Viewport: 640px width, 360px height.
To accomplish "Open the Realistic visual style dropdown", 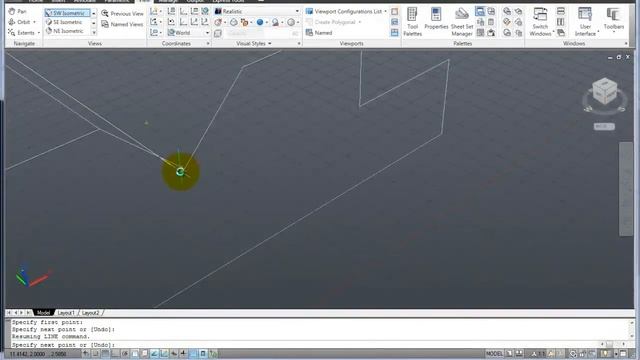I will click(257, 11).
